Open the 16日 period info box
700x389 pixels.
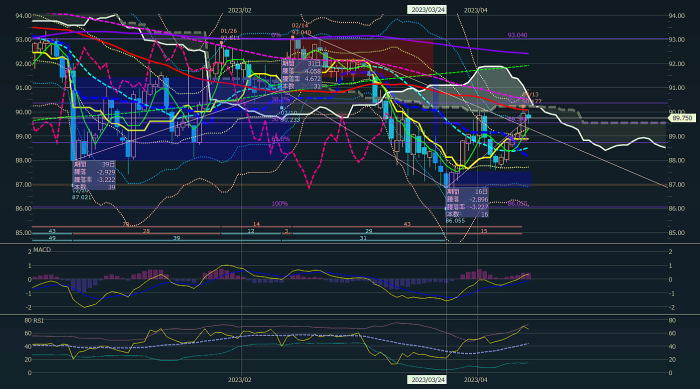click(x=467, y=203)
